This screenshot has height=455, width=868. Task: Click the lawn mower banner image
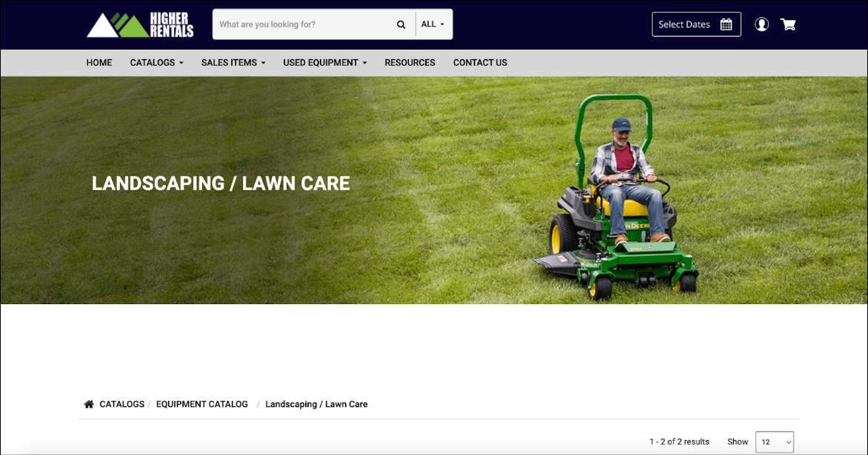pos(434,190)
